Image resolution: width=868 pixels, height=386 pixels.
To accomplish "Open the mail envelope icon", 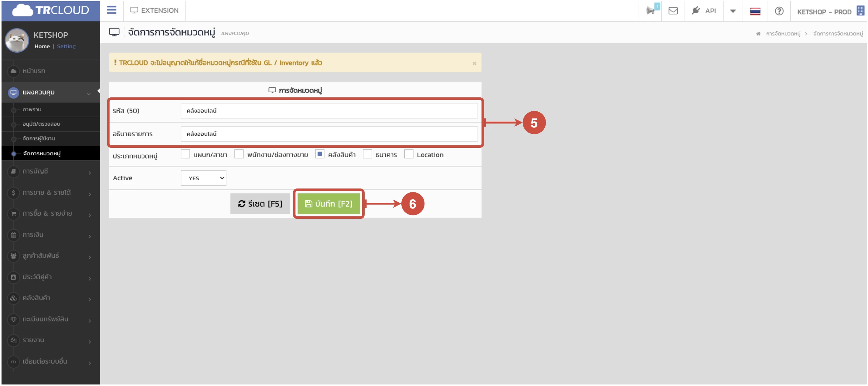I will [673, 11].
